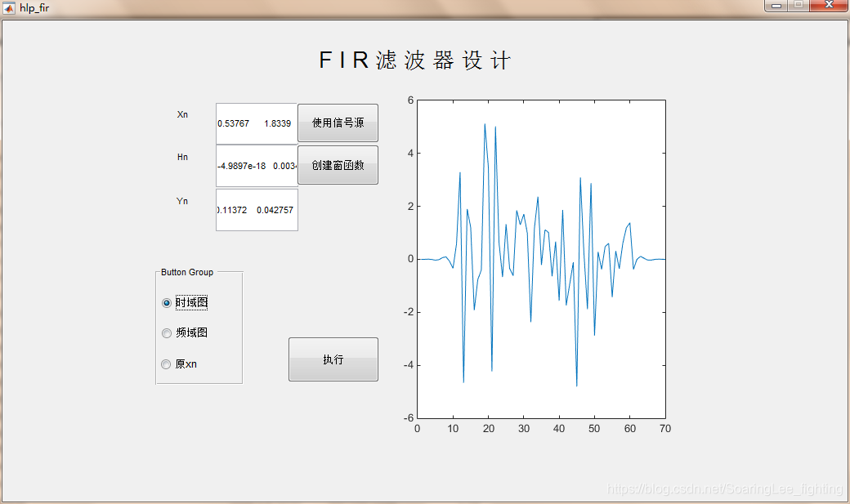
Task: Click the Hn input field
Action: click(x=257, y=166)
